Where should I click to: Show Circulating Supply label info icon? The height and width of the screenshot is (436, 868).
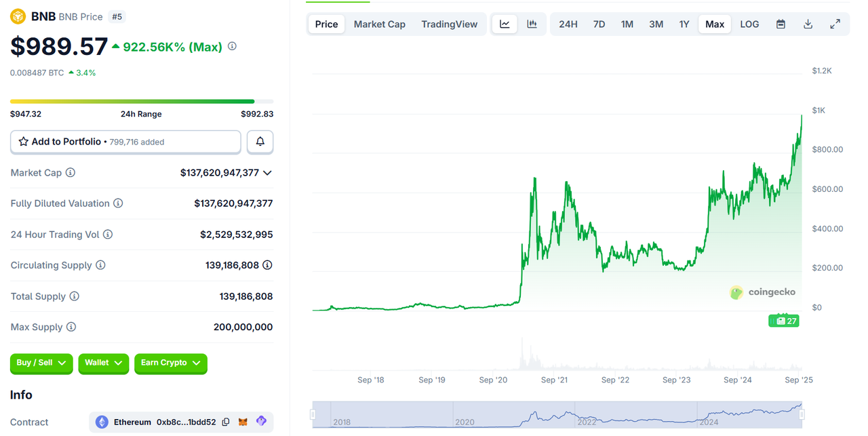(100, 265)
